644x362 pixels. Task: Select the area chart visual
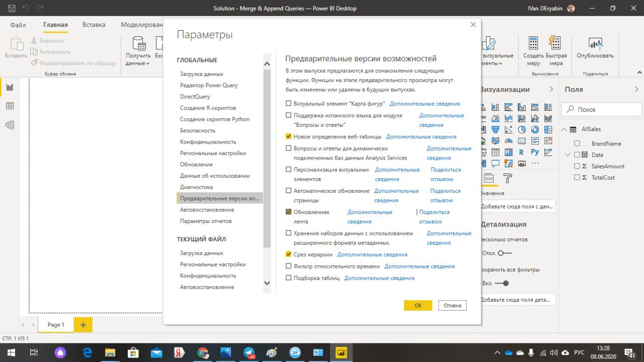point(495,118)
